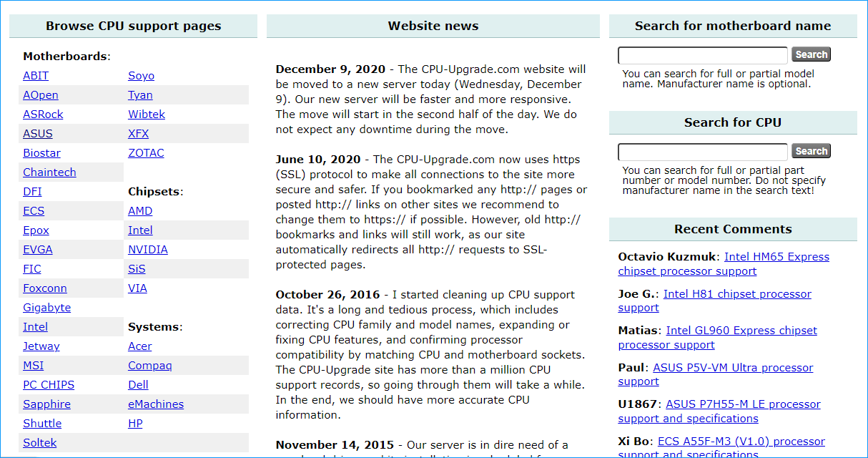The height and width of the screenshot is (458, 868).
Task: Open the Sapphire link
Action: (x=46, y=404)
